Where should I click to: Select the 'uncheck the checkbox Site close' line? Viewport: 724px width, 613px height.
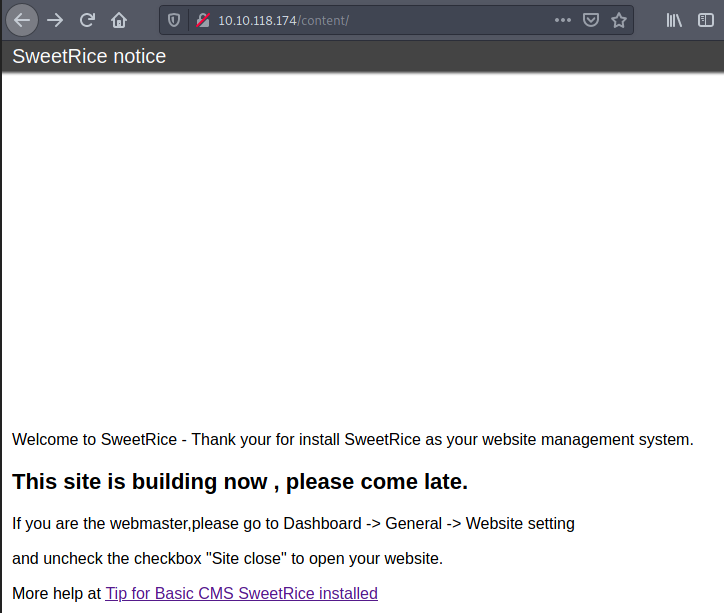(228, 559)
